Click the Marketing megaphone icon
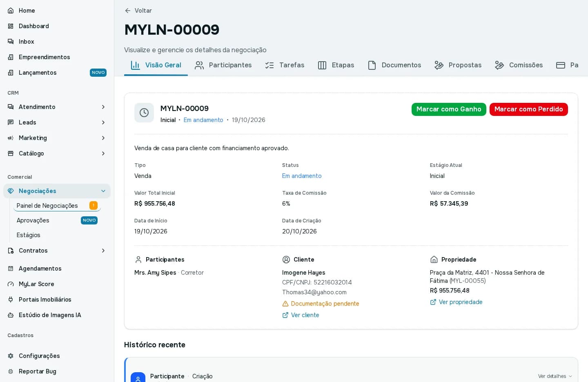The height and width of the screenshot is (382, 588). [11, 138]
